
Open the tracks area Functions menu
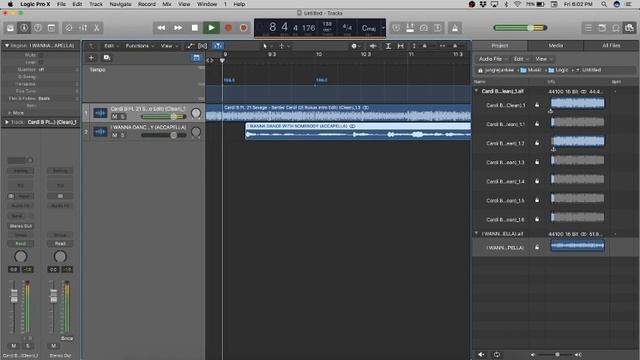[140, 46]
